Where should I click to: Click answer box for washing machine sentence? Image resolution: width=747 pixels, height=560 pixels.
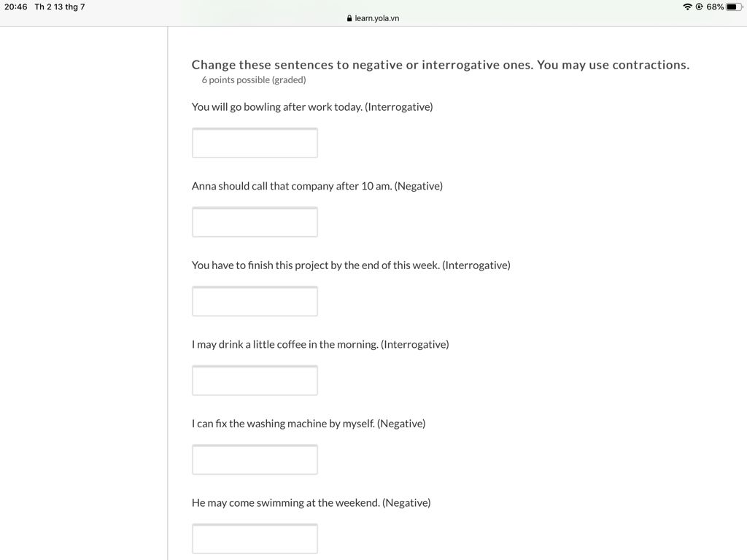(255, 459)
